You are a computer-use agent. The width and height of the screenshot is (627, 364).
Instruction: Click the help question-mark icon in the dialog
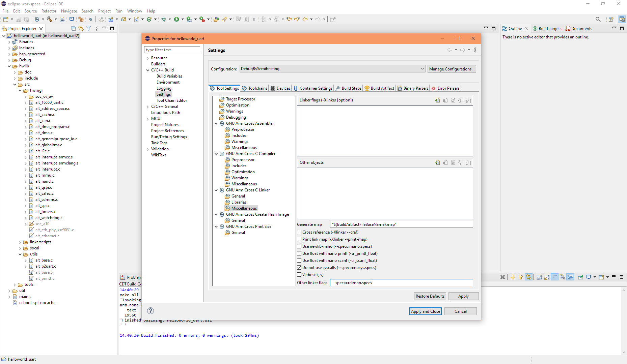tap(151, 311)
